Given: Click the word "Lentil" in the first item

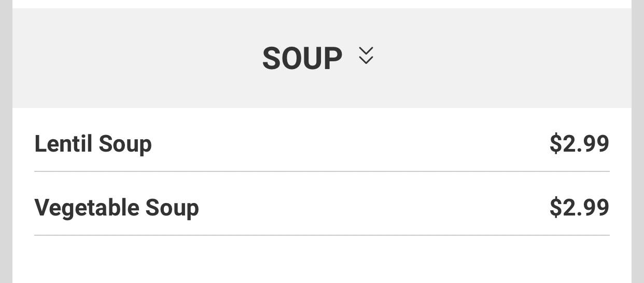Looking at the screenshot, I should [x=63, y=144].
